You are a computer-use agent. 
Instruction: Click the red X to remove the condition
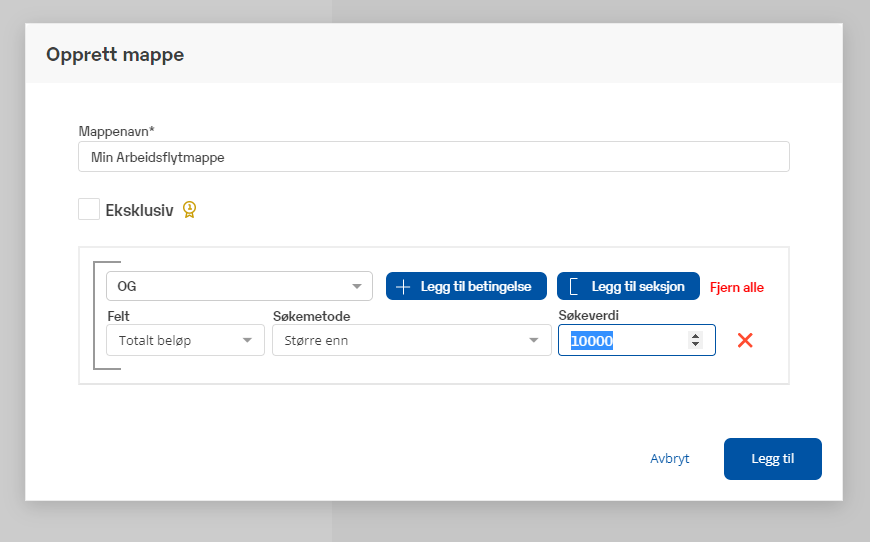(x=744, y=340)
